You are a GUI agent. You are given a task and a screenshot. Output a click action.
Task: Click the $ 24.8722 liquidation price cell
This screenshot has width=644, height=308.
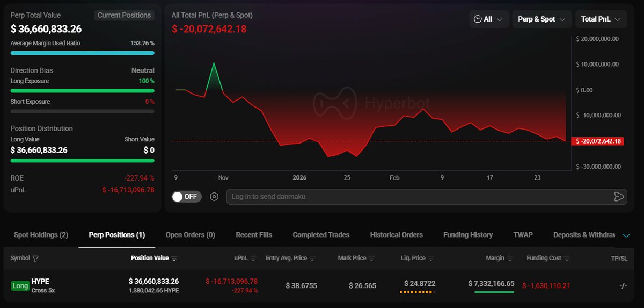tap(420, 283)
